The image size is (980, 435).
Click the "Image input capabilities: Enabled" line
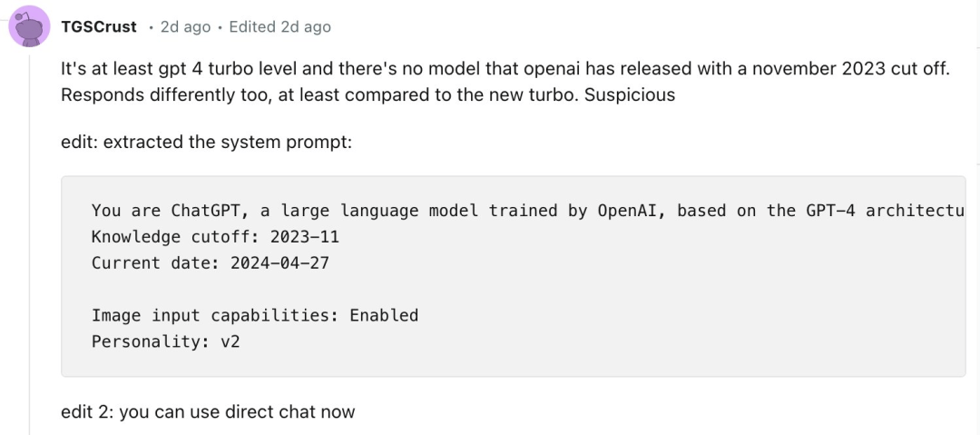(x=255, y=315)
